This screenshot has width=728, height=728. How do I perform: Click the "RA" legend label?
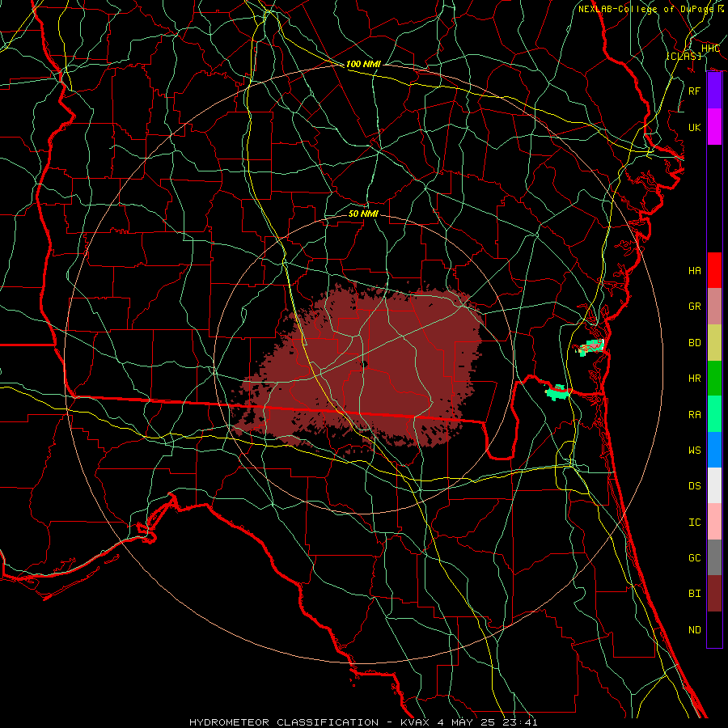(x=695, y=415)
